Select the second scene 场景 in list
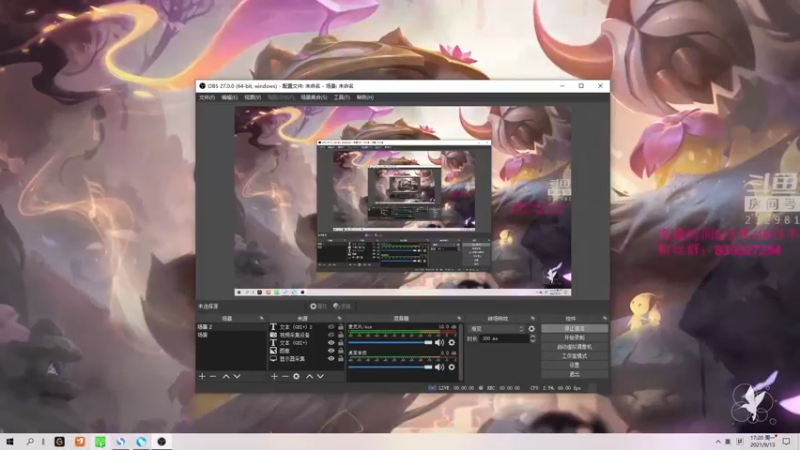This screenshot has width=800, height=450. (231, 335)
